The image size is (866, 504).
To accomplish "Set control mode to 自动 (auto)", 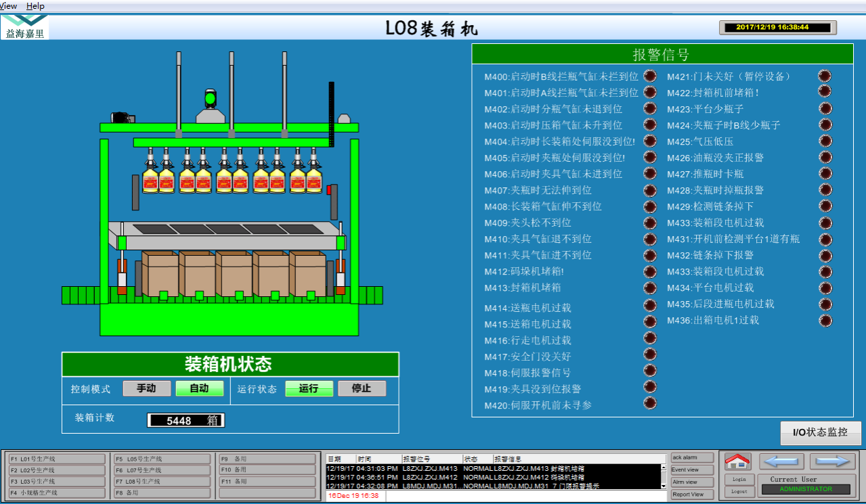I will tap(199, 388).
